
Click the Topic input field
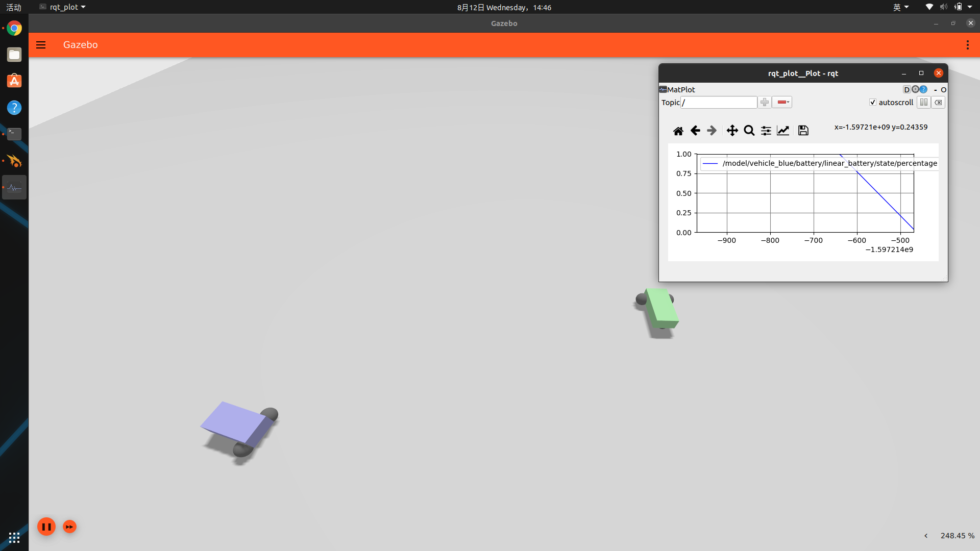pyautogui.click(x=719, y=102)
